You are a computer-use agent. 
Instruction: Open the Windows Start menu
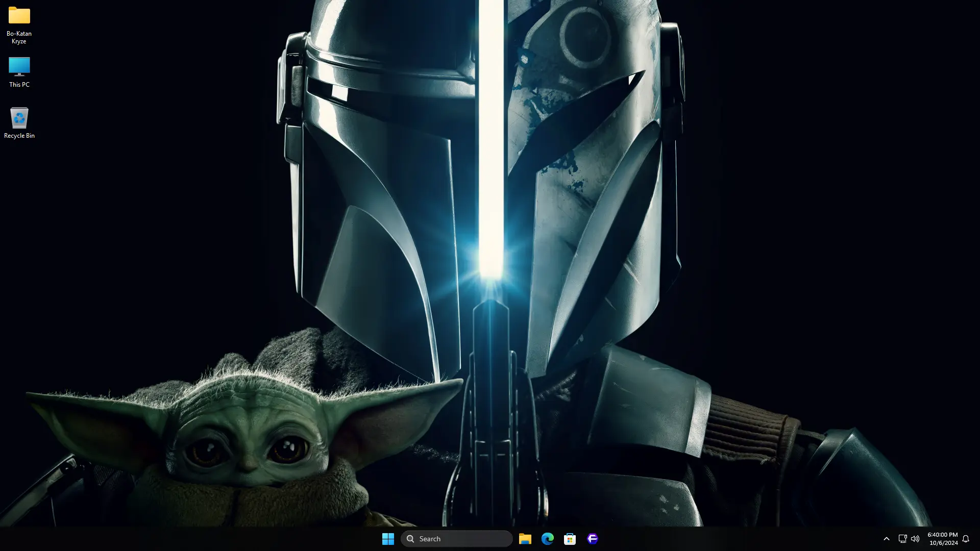(x=388, y=539)
